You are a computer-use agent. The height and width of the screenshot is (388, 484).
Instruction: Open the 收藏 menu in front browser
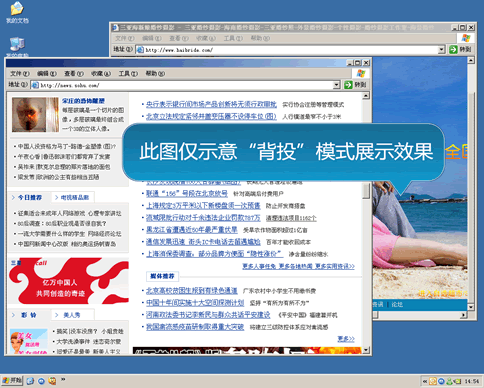tap(101, 74)
